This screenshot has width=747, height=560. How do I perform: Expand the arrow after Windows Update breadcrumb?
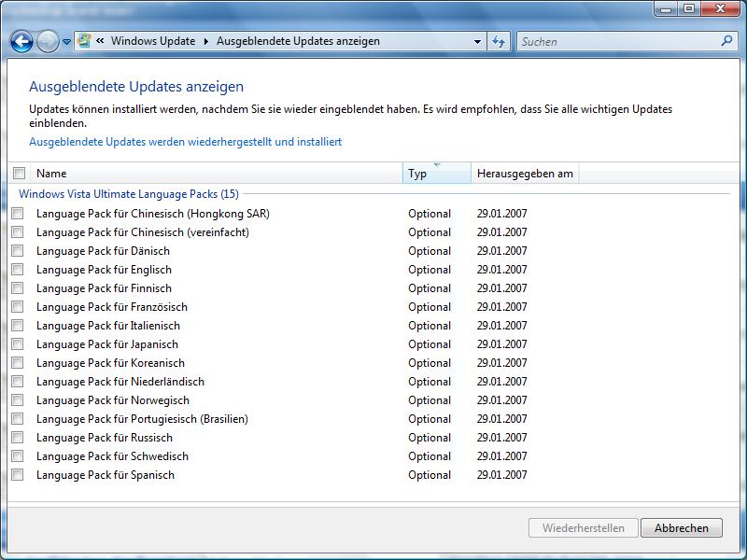tap(206, 41)
